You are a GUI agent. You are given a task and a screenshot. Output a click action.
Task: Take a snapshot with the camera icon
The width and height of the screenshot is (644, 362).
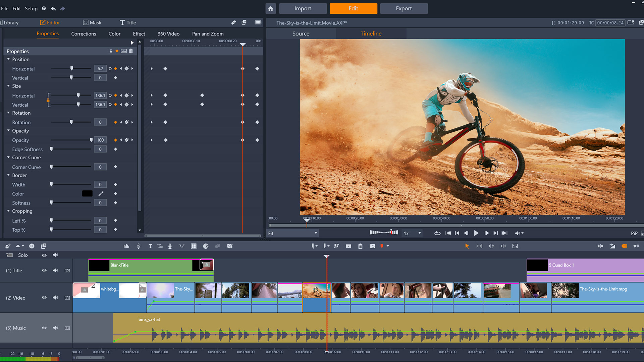[372, 246]
